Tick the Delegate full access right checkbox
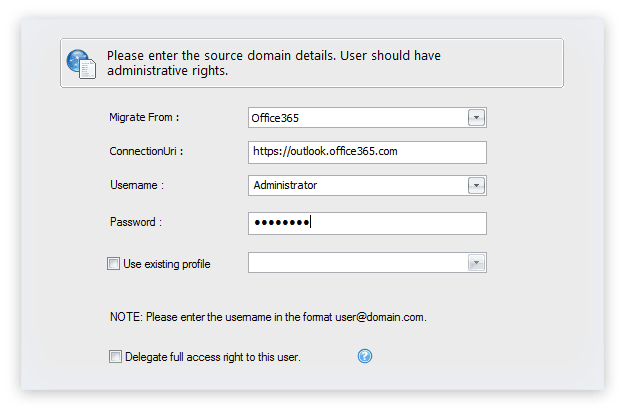 tap(116, 356)
